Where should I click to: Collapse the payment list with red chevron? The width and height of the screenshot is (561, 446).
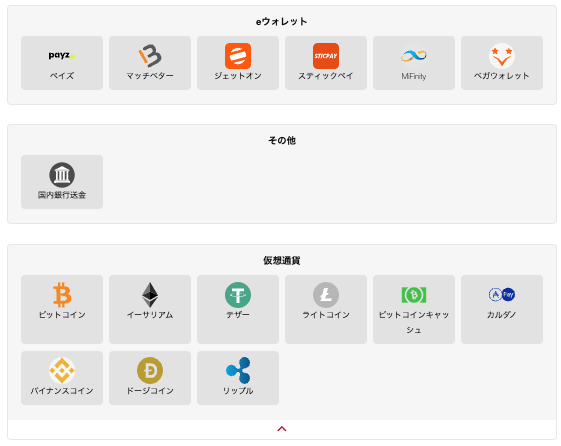pos(282,429)
